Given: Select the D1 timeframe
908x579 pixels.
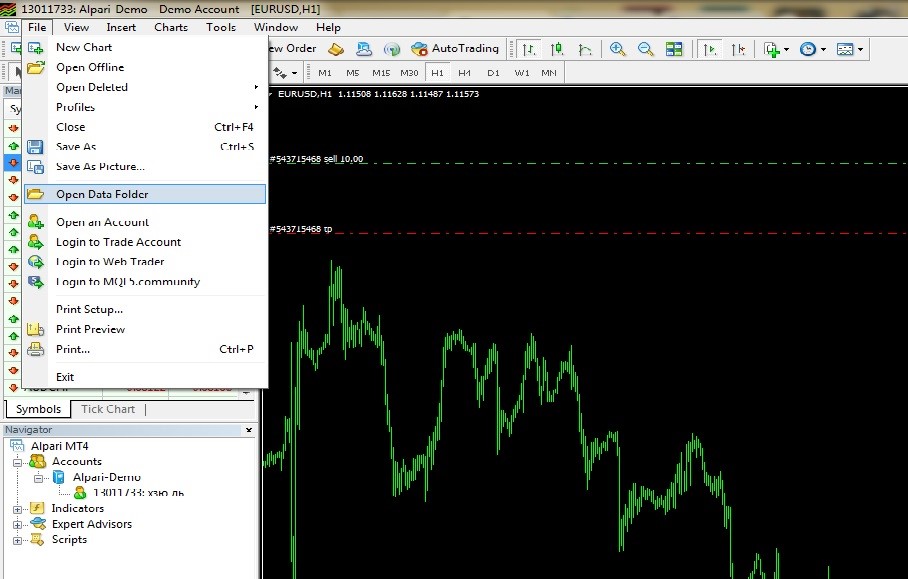Looking at the screenshot, I should click(493, 73).
